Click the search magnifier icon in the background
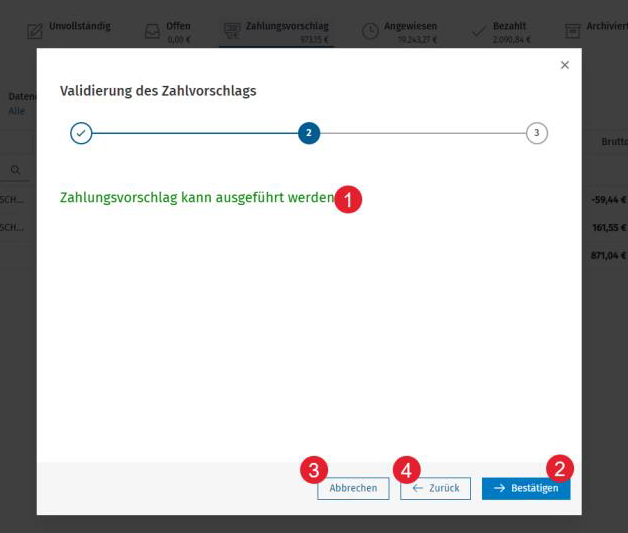 click(x=15, y=170)
